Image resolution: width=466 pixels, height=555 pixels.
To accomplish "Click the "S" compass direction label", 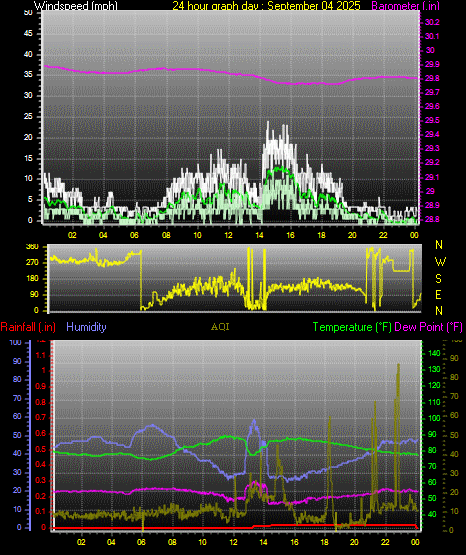I will [438, 279].
